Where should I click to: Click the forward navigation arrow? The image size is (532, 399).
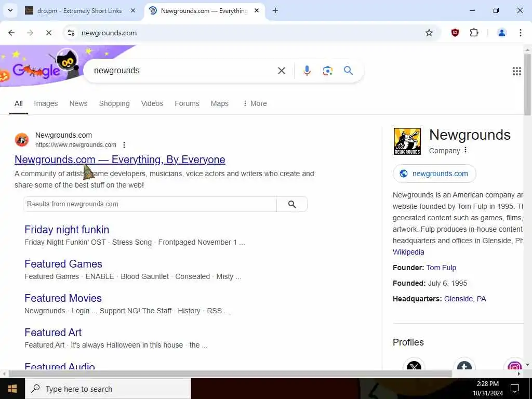point(30,33)
